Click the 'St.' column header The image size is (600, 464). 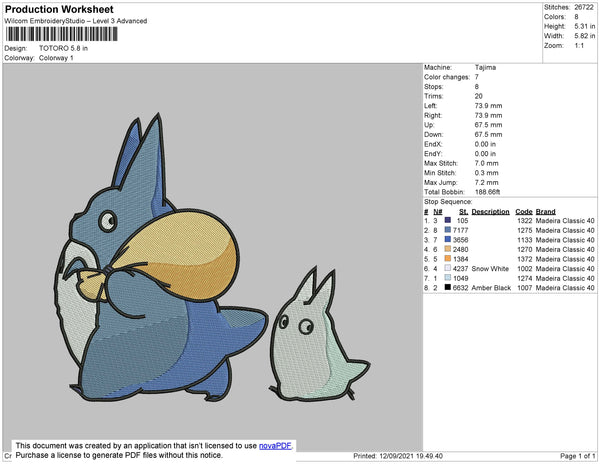(463, 212)
